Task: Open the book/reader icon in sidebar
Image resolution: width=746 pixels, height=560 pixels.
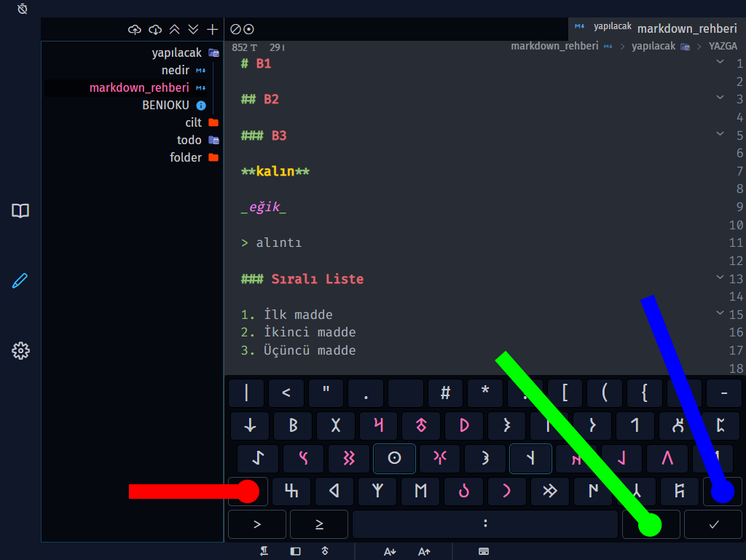Action: (20, 210)
